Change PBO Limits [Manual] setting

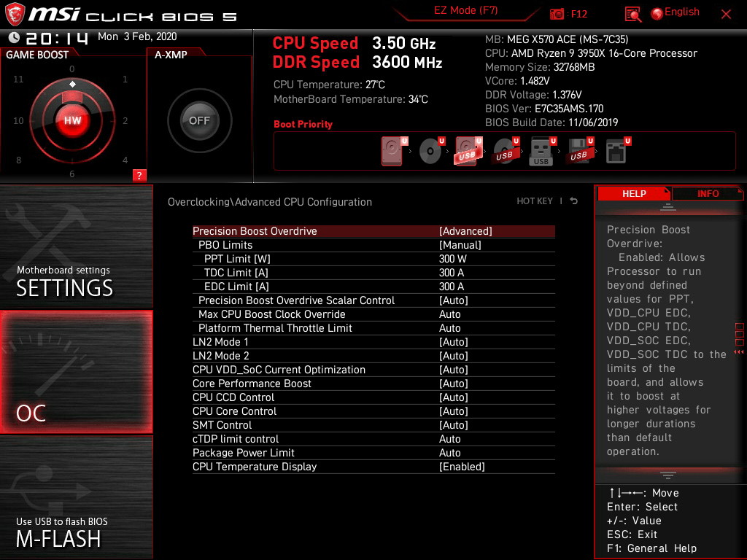tap(373, 245)
